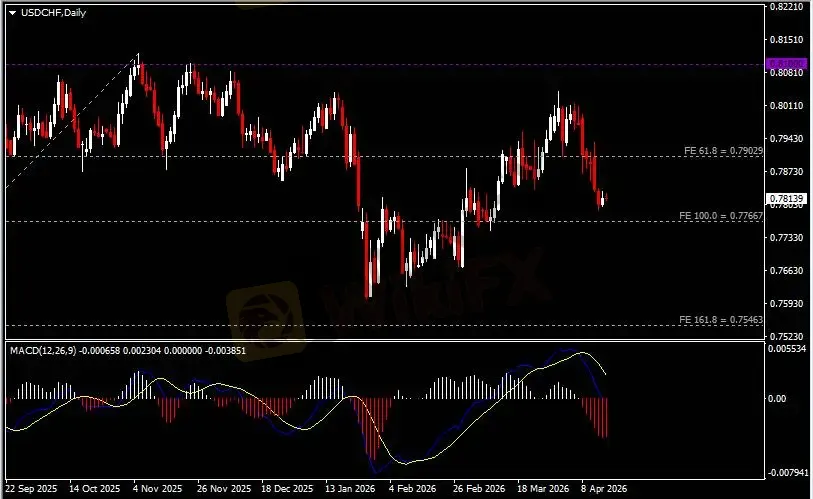Click the FE 161.8 = 0.75463 label

721,319
